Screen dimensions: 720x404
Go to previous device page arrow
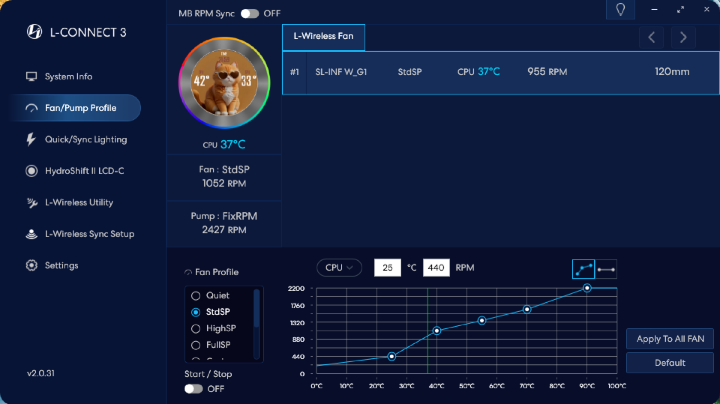point(652,37)
